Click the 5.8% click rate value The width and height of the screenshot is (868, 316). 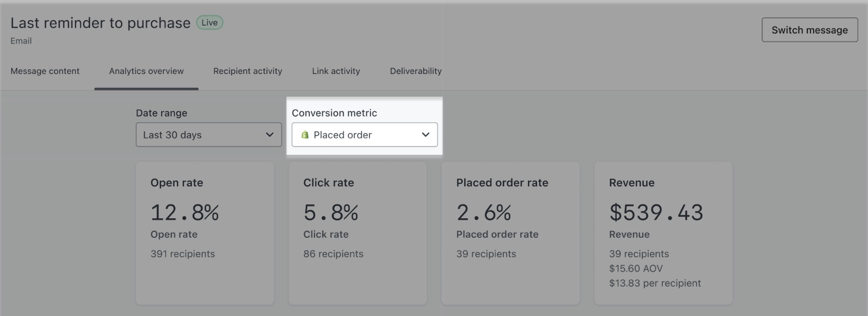click(x=331, y=212)
